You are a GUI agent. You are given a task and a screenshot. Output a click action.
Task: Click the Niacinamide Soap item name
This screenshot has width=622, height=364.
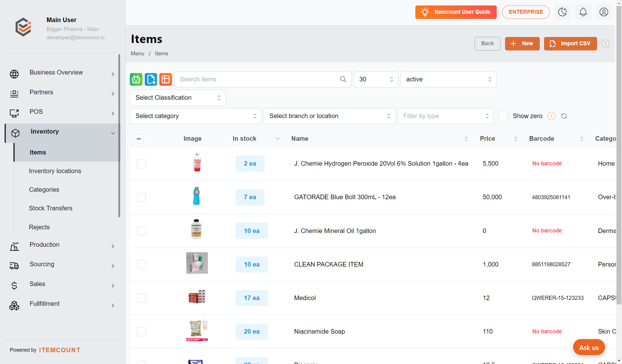pos(319,332)
